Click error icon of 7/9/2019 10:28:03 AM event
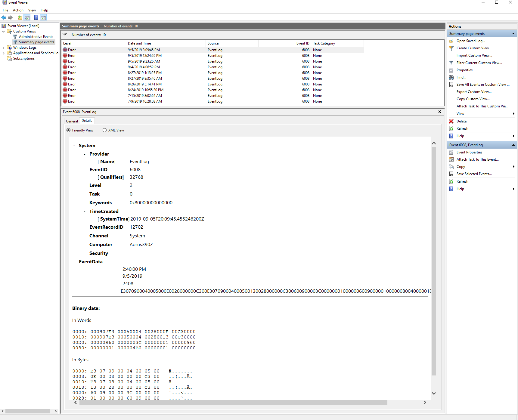The width and height of the screenshot is (518, 420). pos(65,101)
